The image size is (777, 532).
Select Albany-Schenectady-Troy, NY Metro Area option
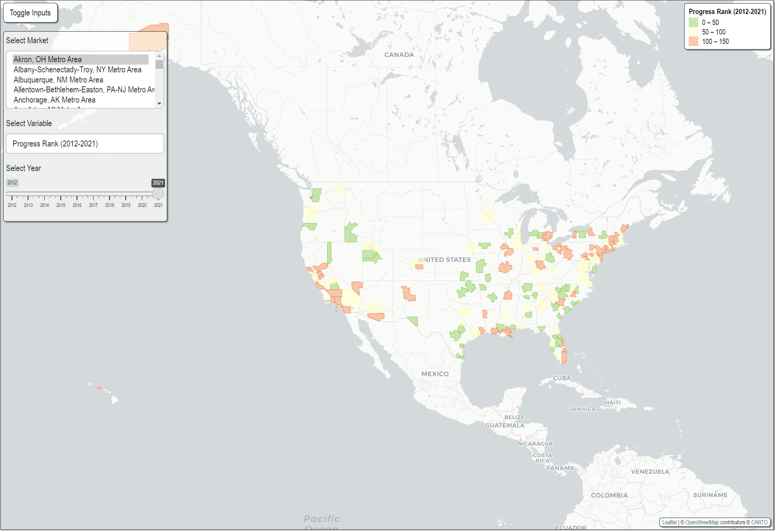[x=77, y=70]
